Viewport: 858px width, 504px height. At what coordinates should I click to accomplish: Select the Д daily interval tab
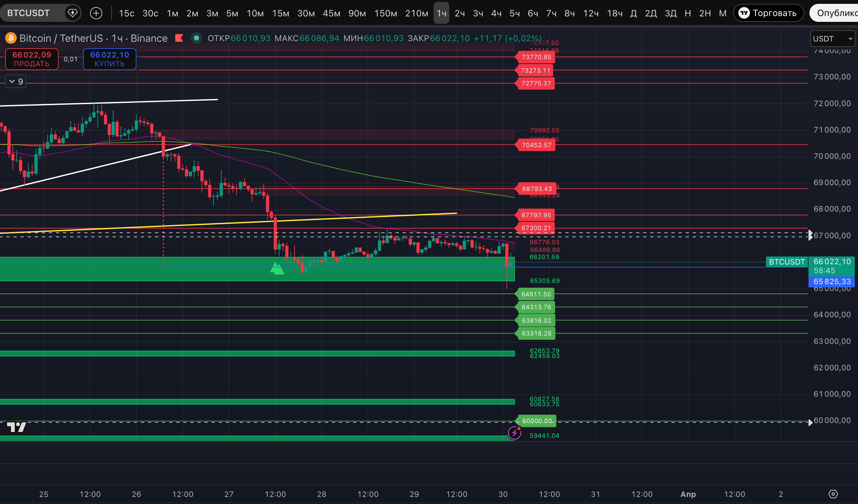(633, 13)
